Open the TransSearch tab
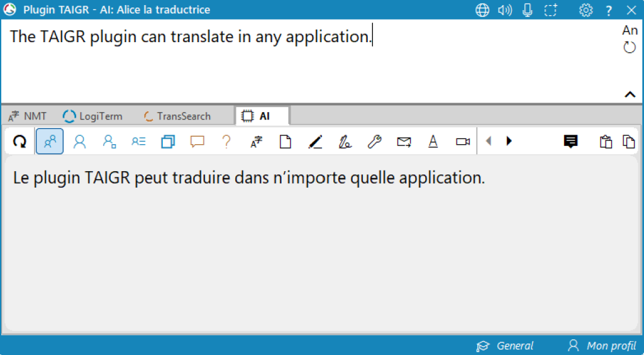This screenshot has width=644, height=355. tap(177, 116)
